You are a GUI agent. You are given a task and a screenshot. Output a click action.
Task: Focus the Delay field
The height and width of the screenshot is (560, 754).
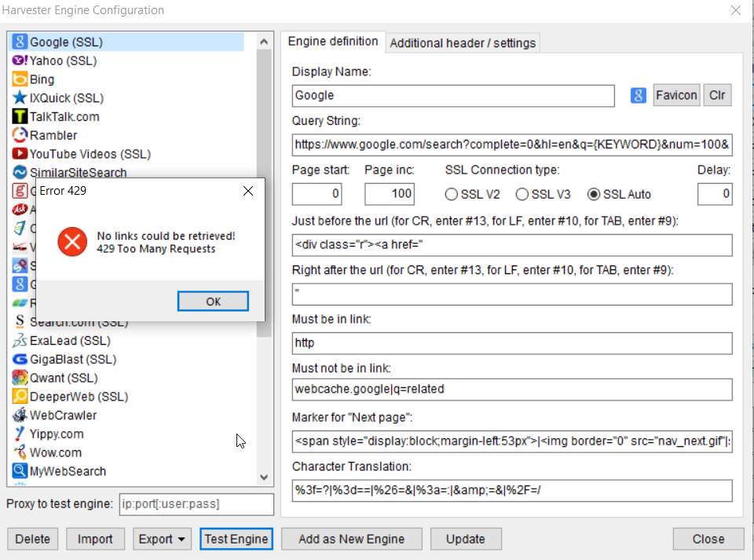pos(715,194)
